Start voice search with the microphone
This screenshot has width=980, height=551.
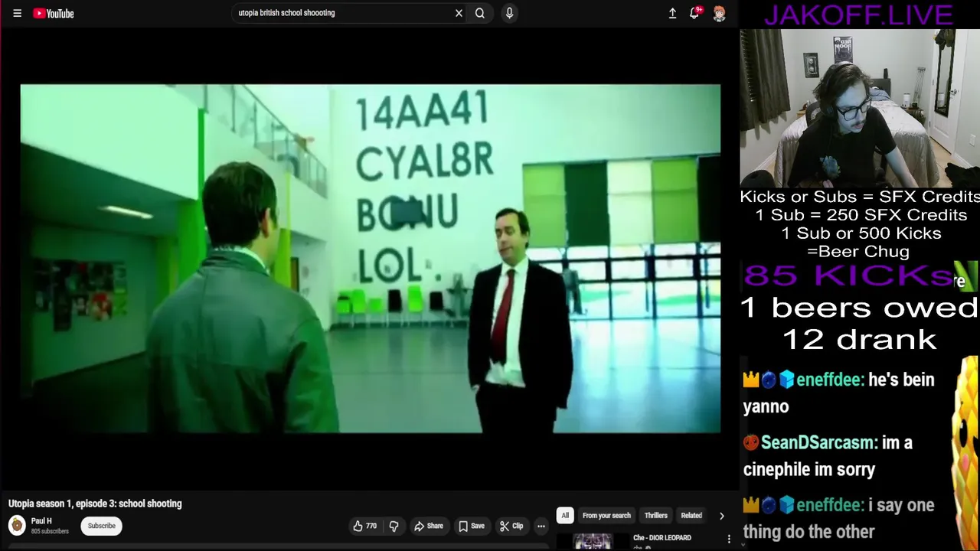pyautogui.click(x=509, y=13)
